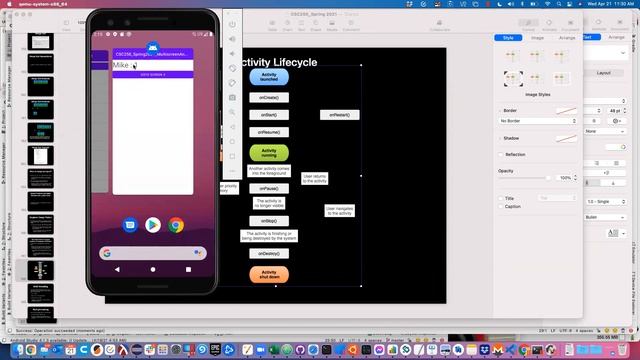Switch to the Style tab
Screen dimensions: 640x360
[508, 38]
